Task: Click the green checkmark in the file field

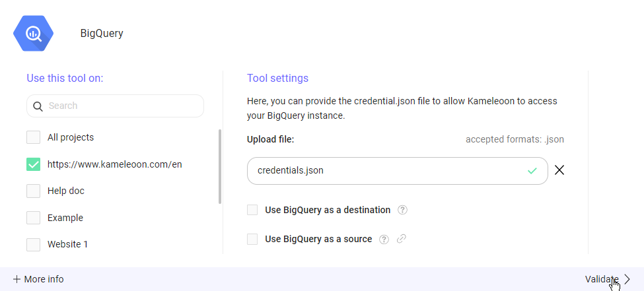Action: [532, 171]
